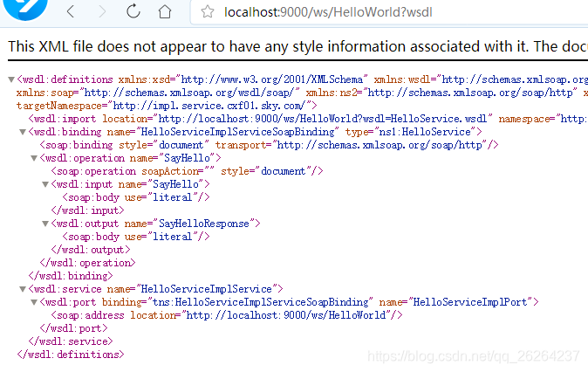Collapse the wsdl:operation SayHello node

coord(34,158)
